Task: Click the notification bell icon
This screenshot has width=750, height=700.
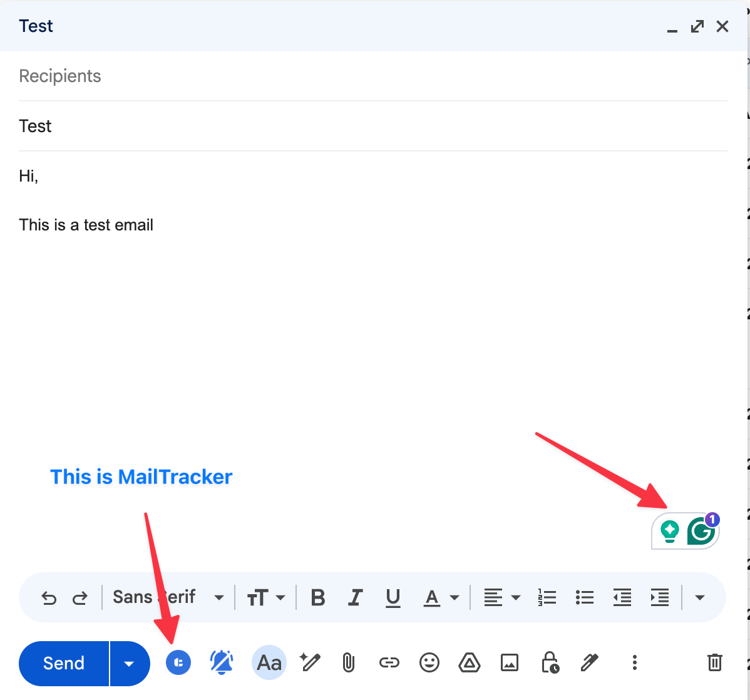Action: tap(221, 662)
